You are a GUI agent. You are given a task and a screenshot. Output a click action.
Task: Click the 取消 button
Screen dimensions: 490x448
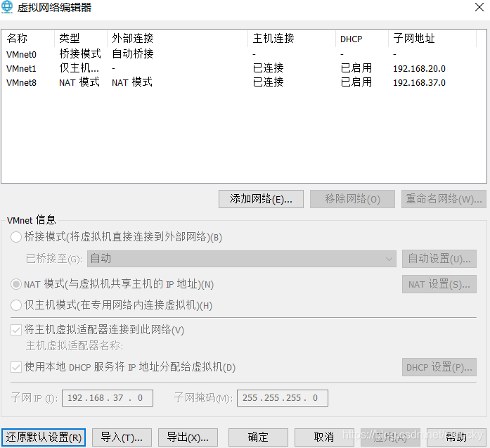[x=324, y=437]
